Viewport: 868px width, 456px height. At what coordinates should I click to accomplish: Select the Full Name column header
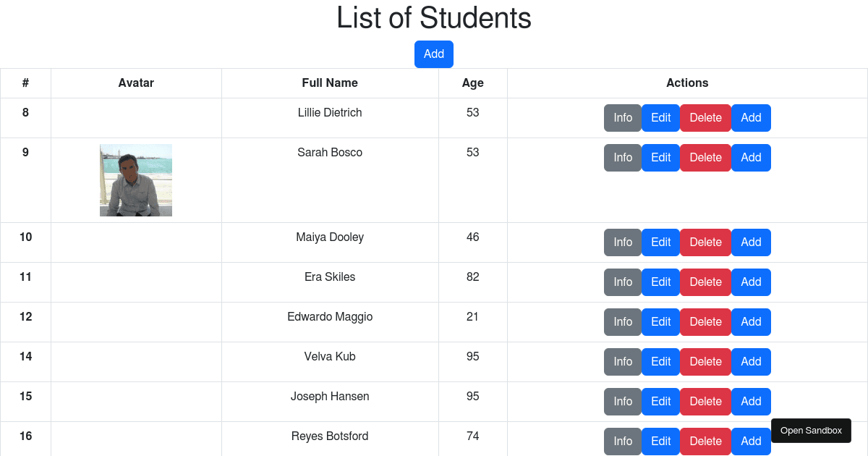pos(330,83)
